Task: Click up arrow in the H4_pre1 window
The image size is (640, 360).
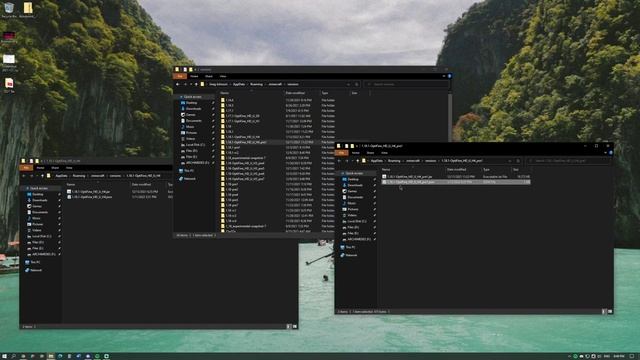Action: [x=358, y=161]
